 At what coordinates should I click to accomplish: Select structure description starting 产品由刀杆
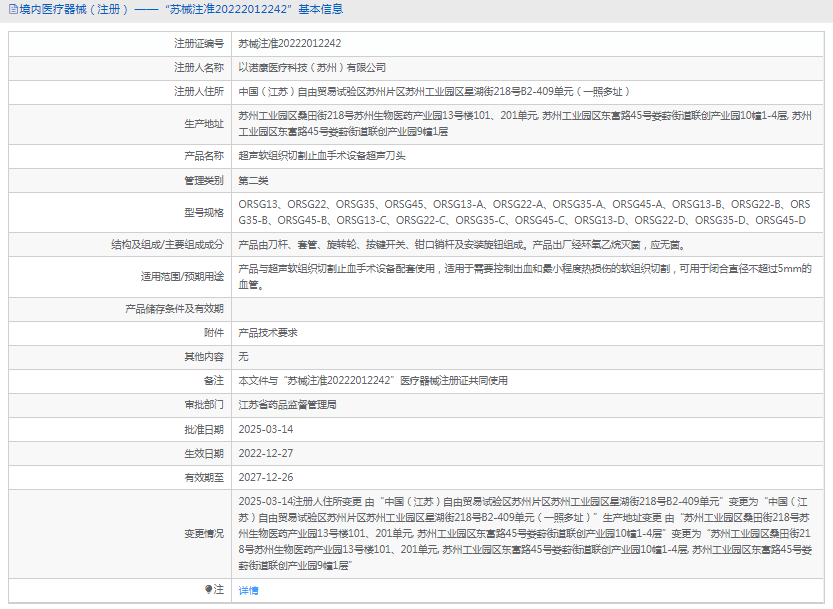pyautogui.click(x=463, y=244)
